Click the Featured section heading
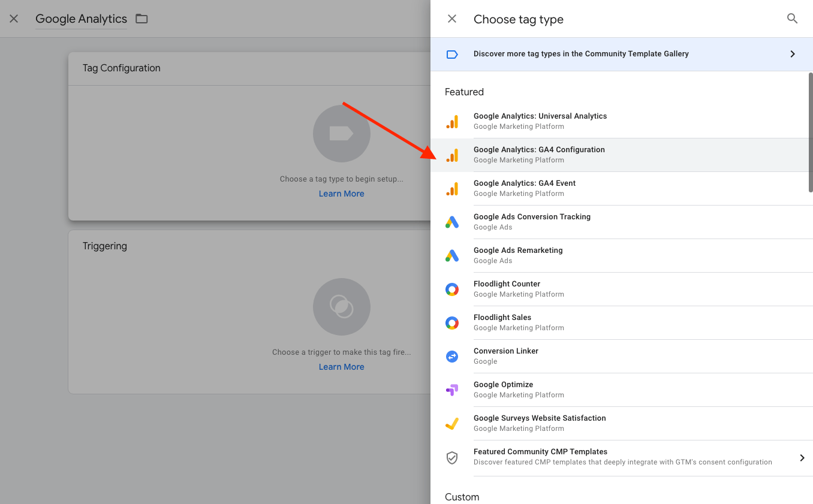This screenshot has width=813, height=504. point(464,92)
